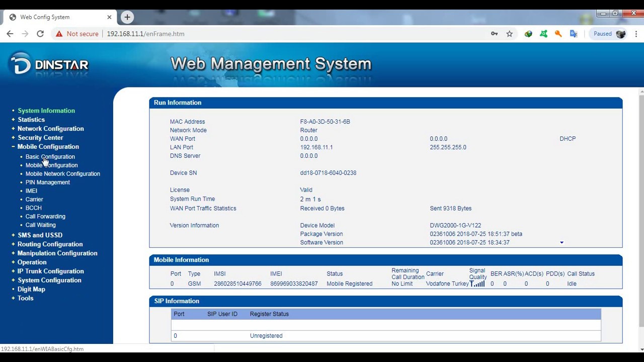
Task: Click the Device Model DWG2000-1G-V122 value
Action: tap(455, 226)
